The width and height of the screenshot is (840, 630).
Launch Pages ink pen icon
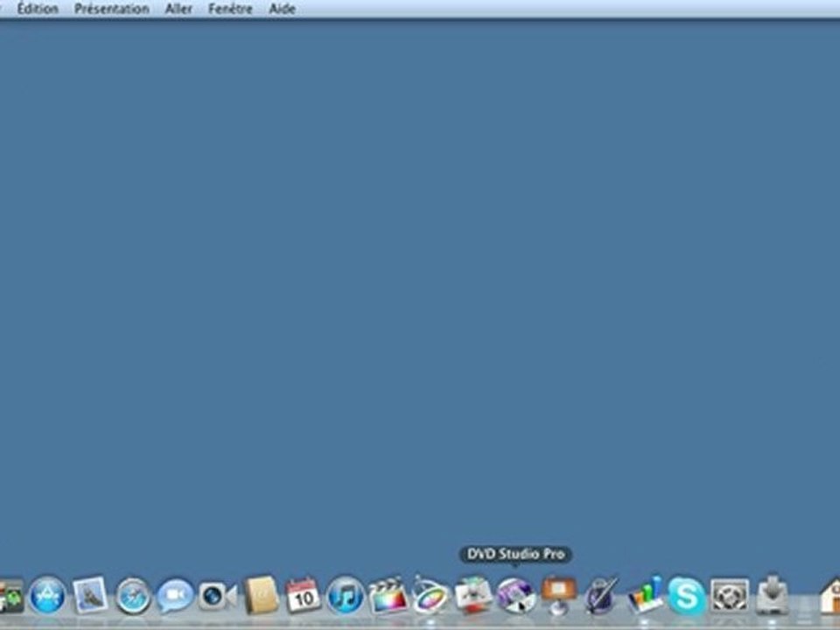pos(601,595)
